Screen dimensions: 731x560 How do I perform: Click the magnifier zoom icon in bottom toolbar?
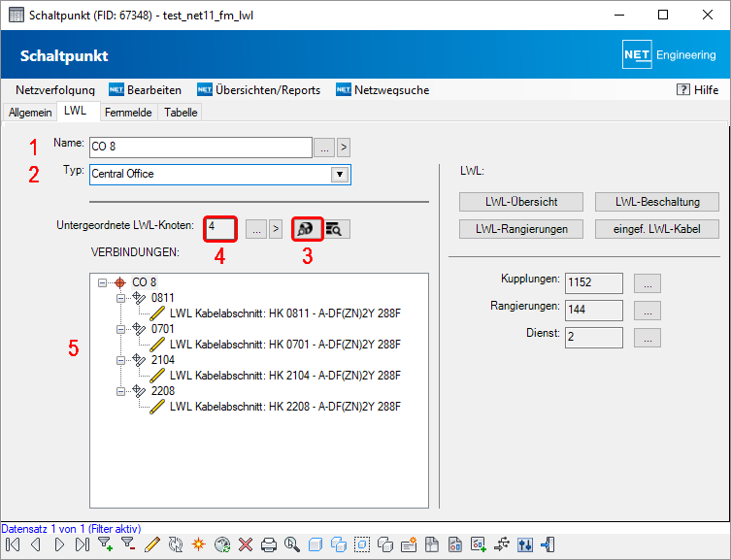(292, 545)
